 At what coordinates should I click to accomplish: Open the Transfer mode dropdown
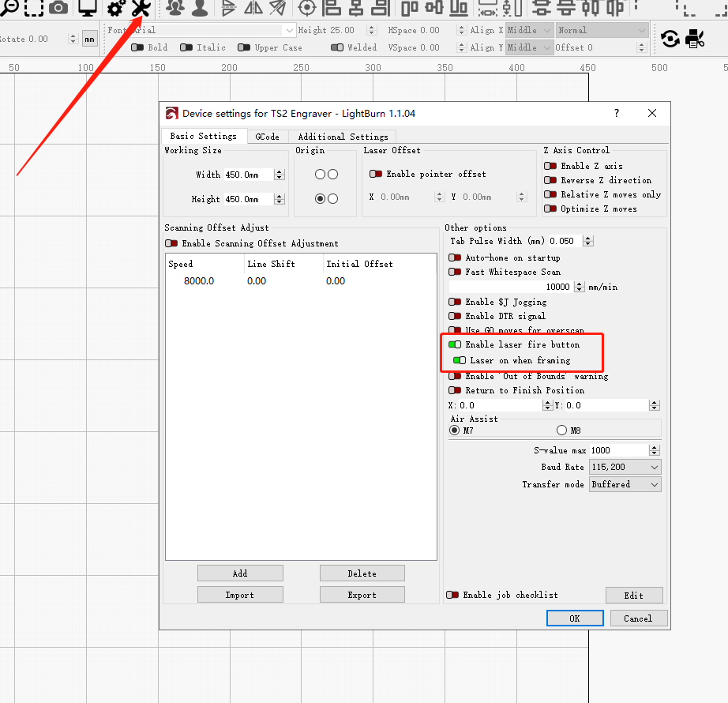click(625, 484)
